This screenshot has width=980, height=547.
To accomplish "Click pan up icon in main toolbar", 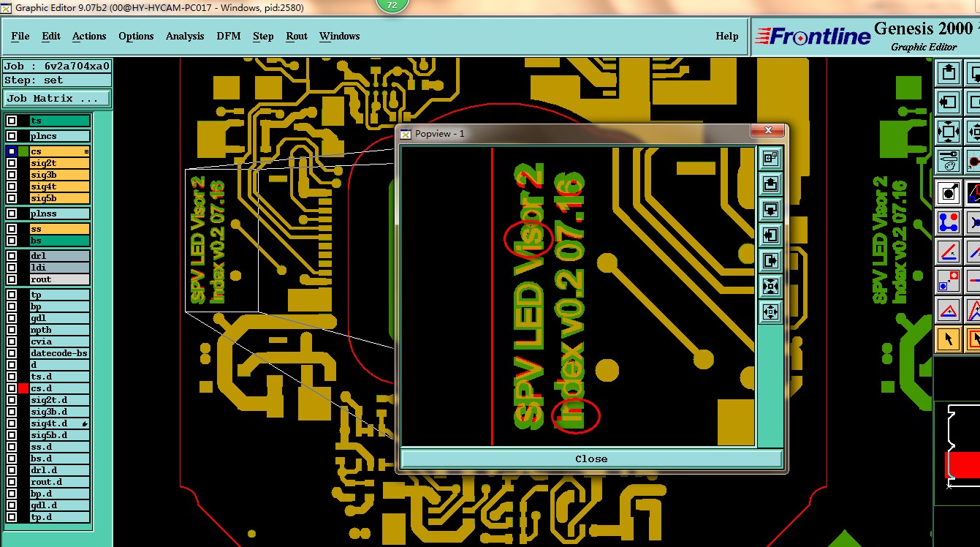I will click(949, 72).
